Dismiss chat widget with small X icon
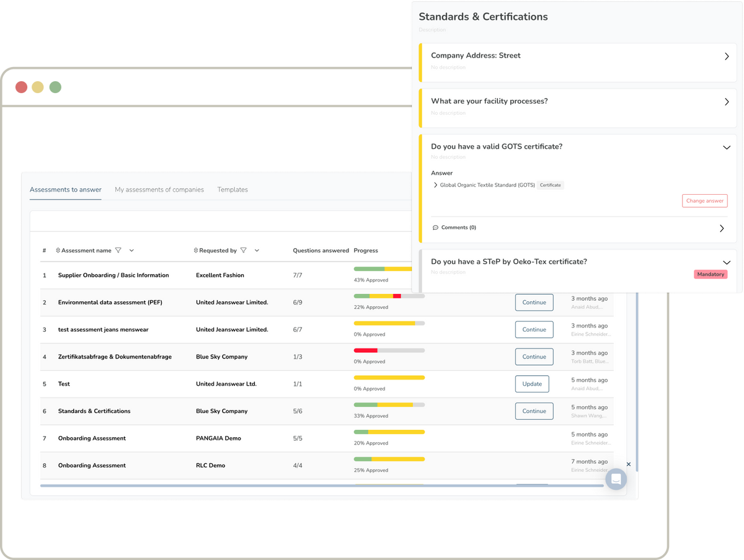This screenshot has height=560, width=744. (628, 464)
